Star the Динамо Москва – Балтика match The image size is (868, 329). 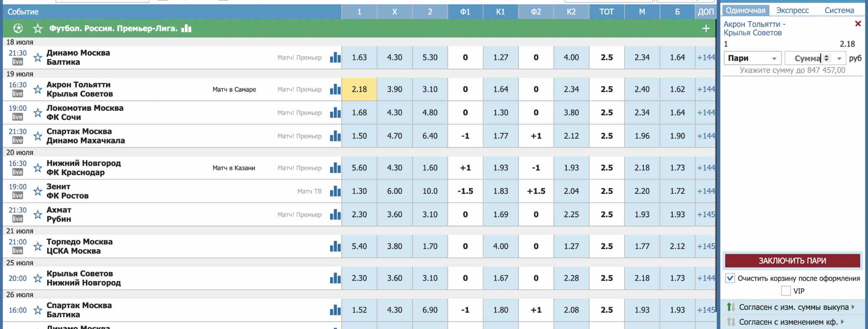point(38,57)
